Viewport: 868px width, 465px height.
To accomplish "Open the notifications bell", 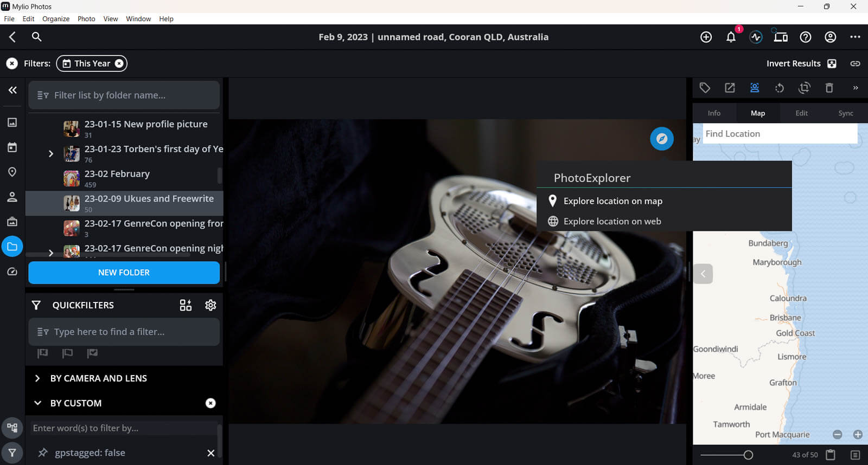I will tap(731, 37).
